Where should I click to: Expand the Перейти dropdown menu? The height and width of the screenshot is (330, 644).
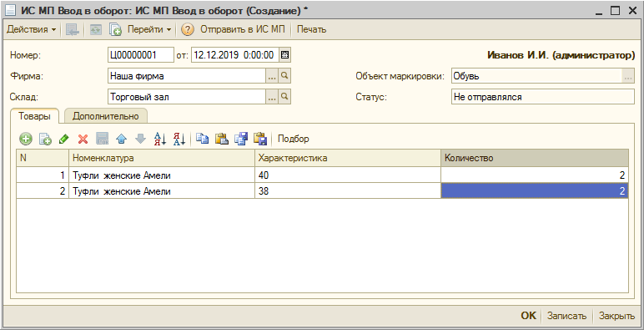[149, 29]
